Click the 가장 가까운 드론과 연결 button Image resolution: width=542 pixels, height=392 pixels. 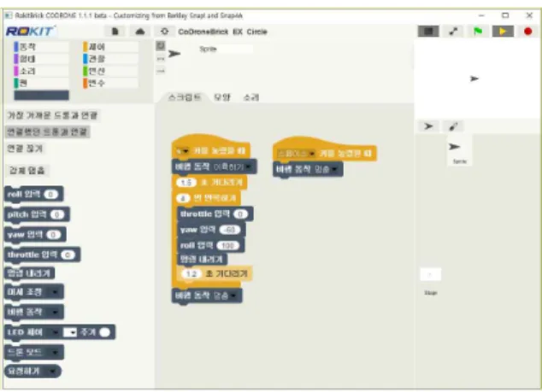coord(52,115)
